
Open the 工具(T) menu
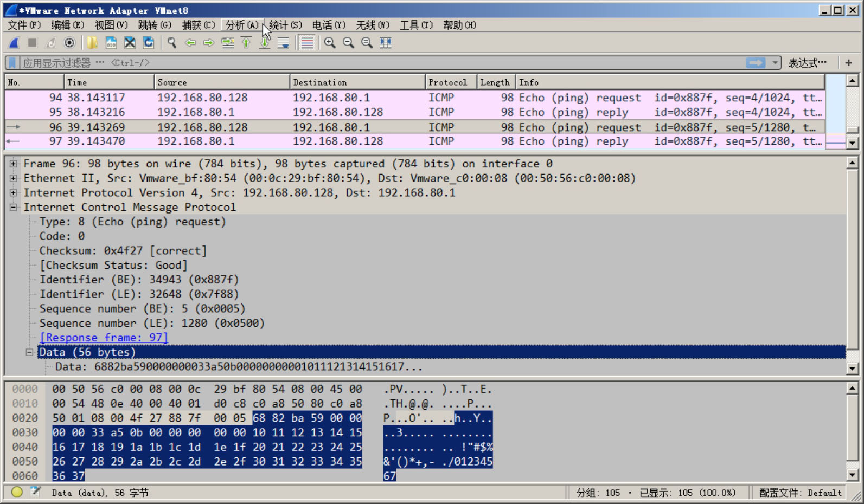click(416, 25)
